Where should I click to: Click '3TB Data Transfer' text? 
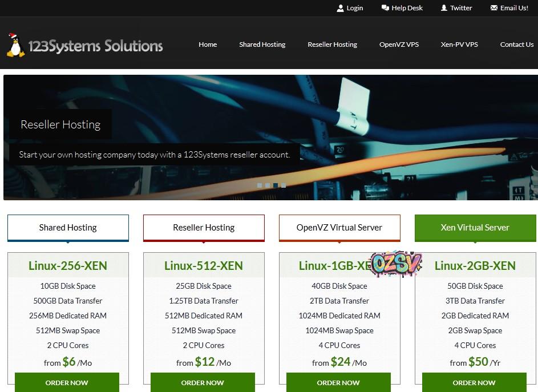pos(475,301)
